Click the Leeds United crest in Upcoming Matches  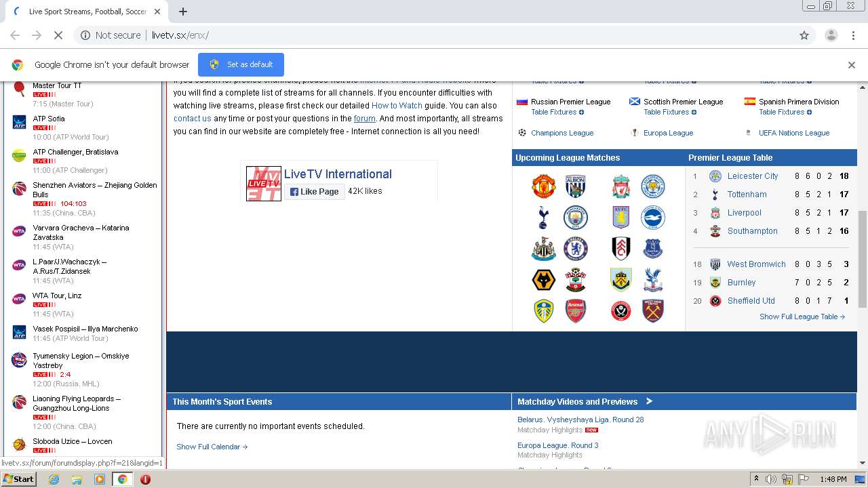click(x=544, y=311)
